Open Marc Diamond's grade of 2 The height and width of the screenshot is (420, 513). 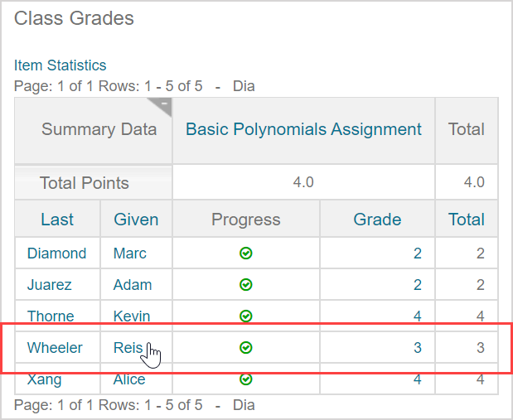418,253
